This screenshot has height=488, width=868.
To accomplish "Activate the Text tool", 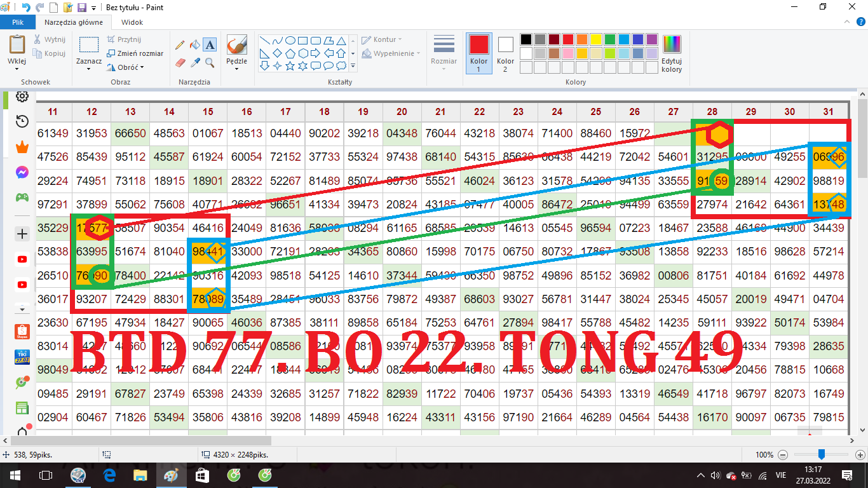I will (x=210, y=44).
